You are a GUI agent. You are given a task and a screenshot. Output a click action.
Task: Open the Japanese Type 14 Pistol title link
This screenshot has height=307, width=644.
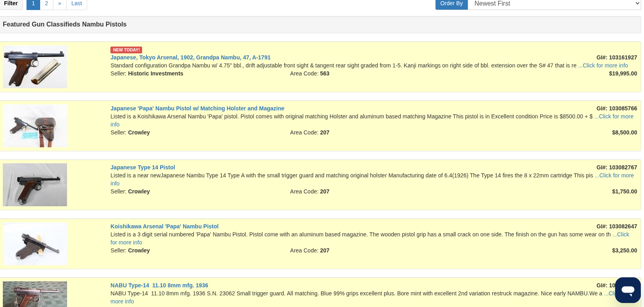coord(143,167)
